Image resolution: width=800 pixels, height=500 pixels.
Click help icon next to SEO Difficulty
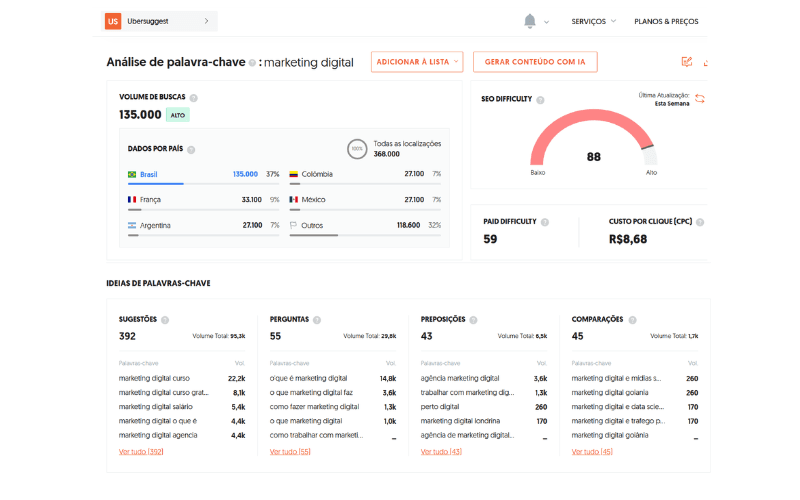coord(540,100)
